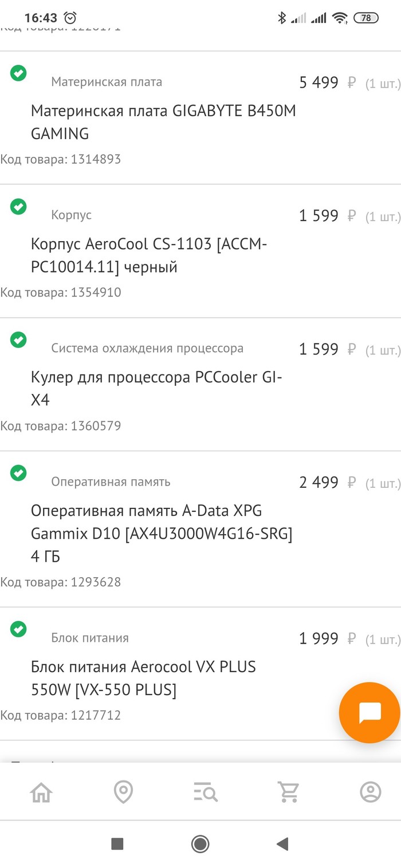
Task: Toggle the green check for Блок питания
Action: 18,629
